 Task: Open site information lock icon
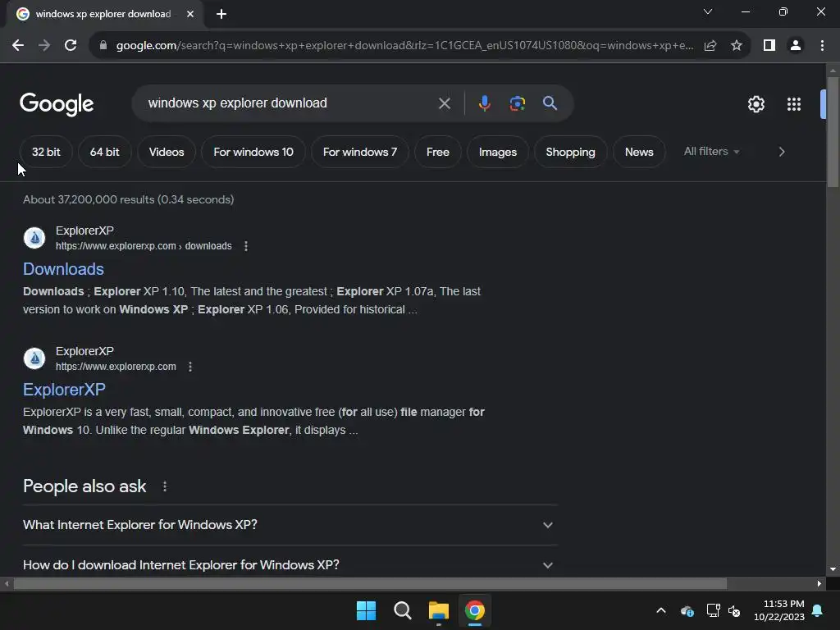pyautogui.click(x=103, y=46)
